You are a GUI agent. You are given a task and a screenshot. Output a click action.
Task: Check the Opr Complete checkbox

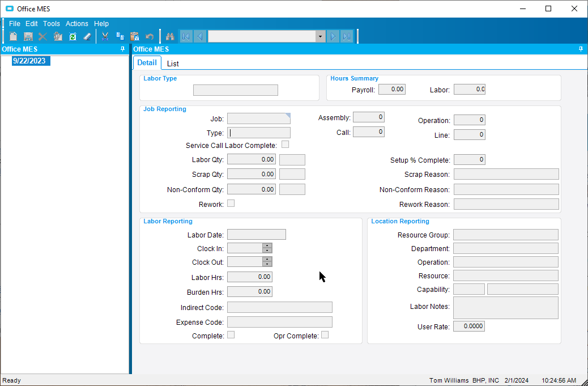pyautogui.click(x=325, y=335)
